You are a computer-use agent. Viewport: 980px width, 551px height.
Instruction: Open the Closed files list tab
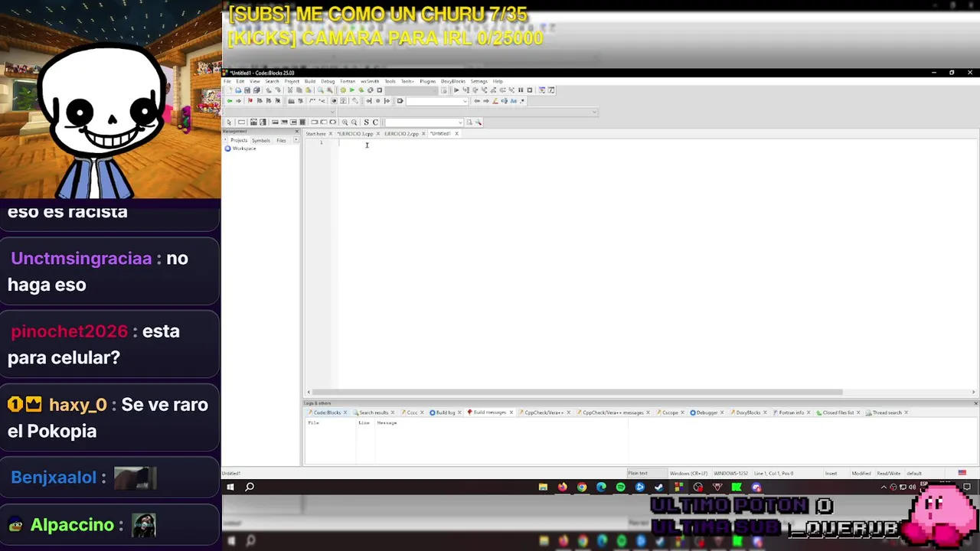click(838, 412)
